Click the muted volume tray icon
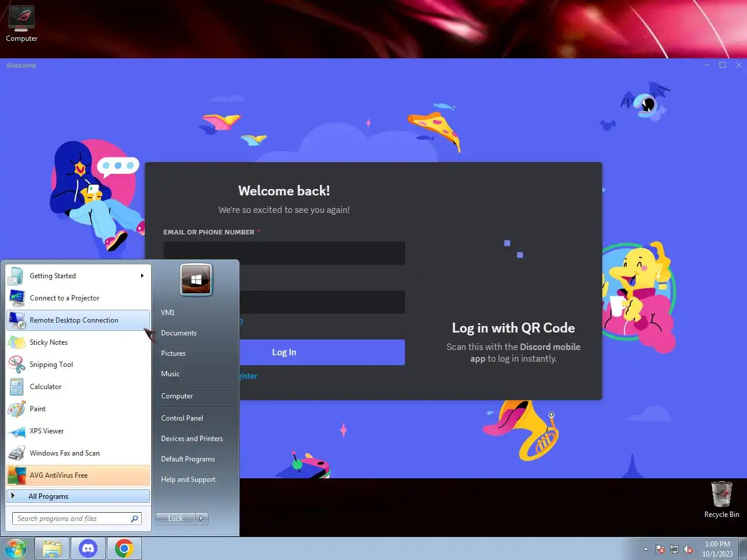Image resolution: width=747 pixels, height=560 pixels. pos(688,549)
